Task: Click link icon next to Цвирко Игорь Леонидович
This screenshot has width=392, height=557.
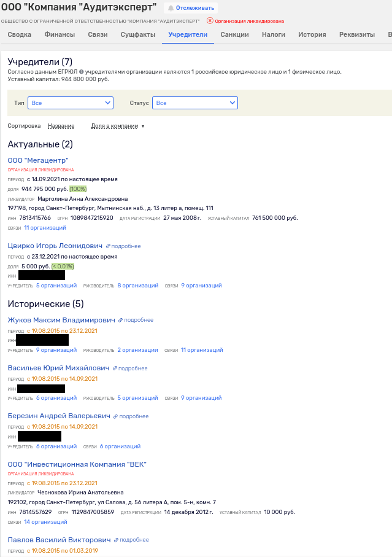Action: 108,246
